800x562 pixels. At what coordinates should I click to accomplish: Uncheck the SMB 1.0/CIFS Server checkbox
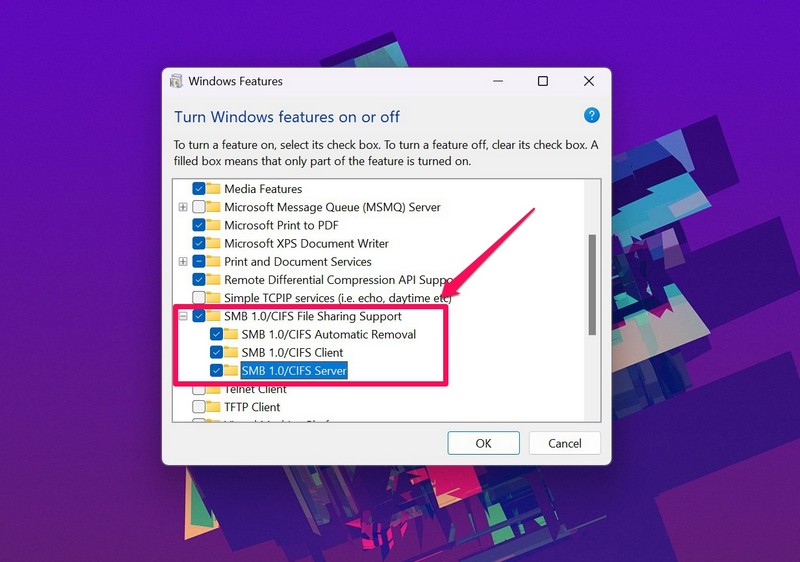point(216,371)
